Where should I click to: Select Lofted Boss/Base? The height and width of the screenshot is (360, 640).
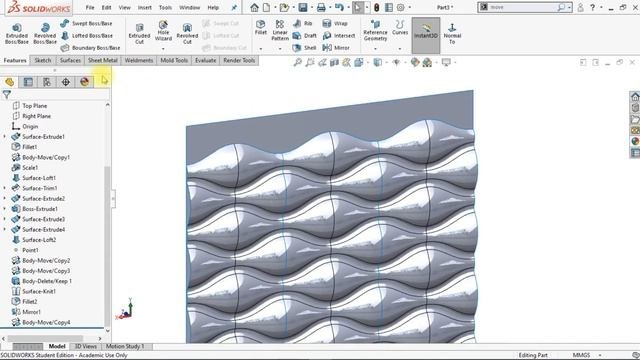87,36
